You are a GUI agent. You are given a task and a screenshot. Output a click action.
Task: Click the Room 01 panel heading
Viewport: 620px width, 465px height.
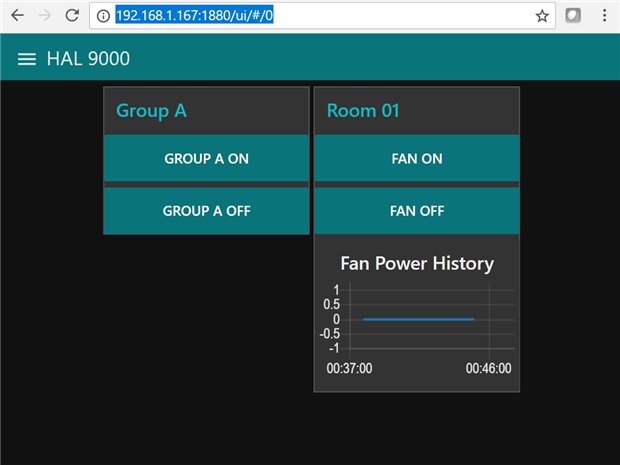tap(363, 110)
